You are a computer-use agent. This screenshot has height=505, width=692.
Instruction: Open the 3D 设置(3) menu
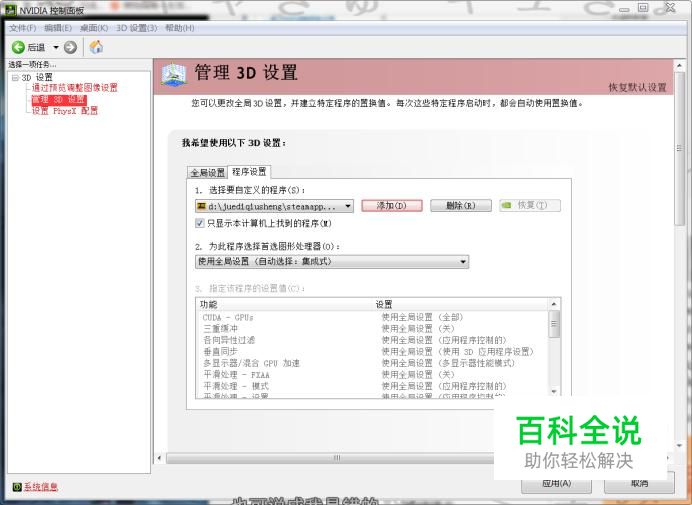[136, 28]
